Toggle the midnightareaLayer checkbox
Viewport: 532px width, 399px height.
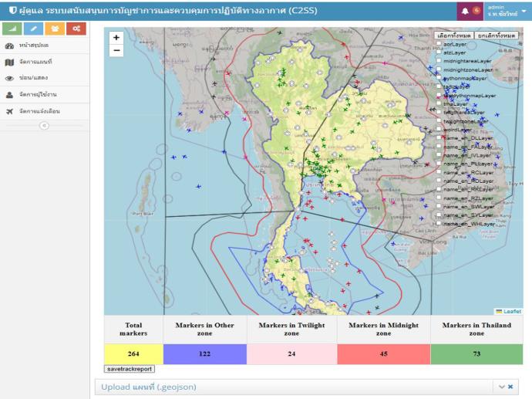point(439,61)
